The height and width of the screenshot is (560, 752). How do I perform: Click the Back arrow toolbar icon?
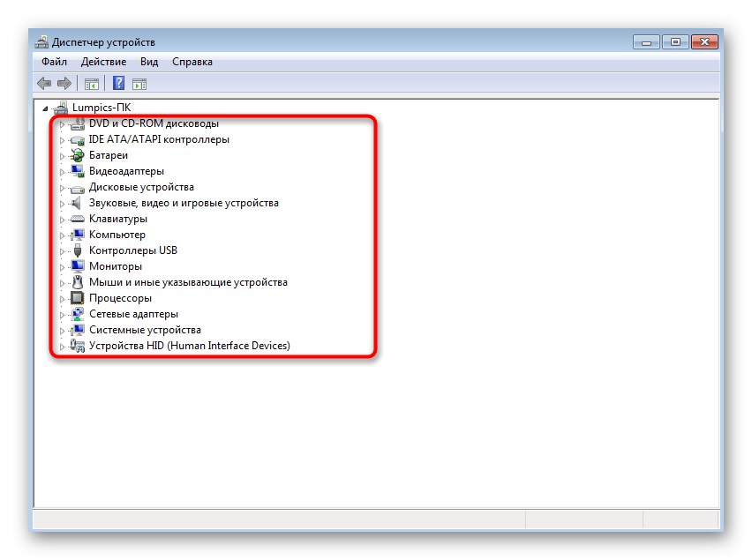coord(44,84)
